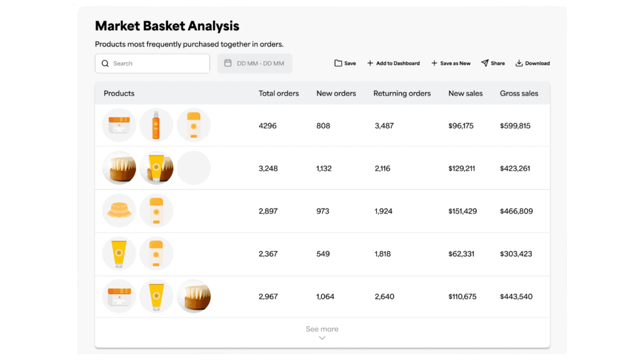Click plus icon for Add to Dashboard
This screenshot has height=362, width=644.
pos(370,63)
